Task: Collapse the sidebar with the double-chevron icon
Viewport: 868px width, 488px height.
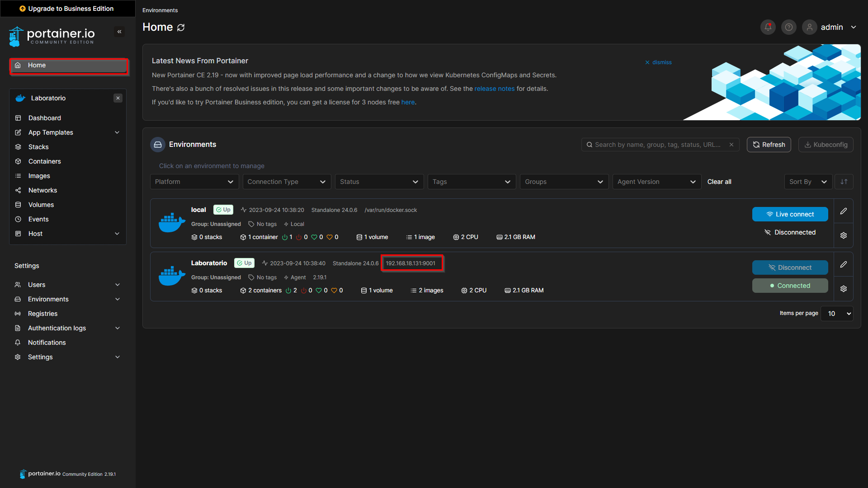Action: [x=119, y=32]
